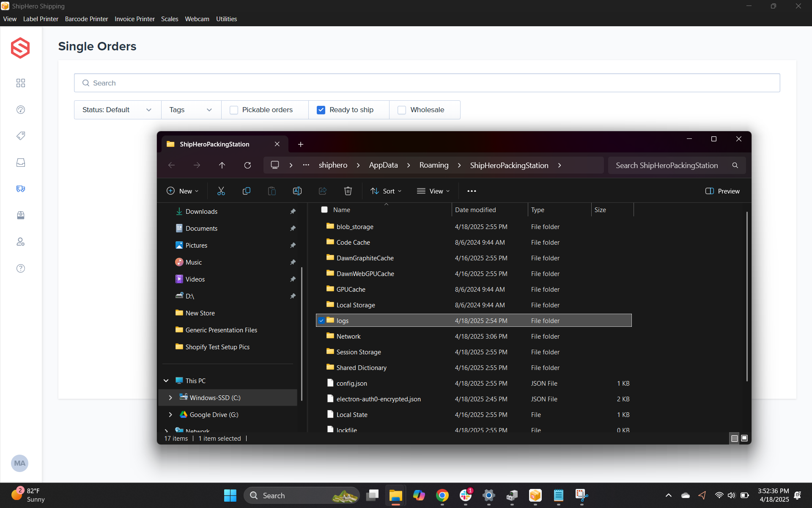Switch to details view icon in status bar

(735, 438)
